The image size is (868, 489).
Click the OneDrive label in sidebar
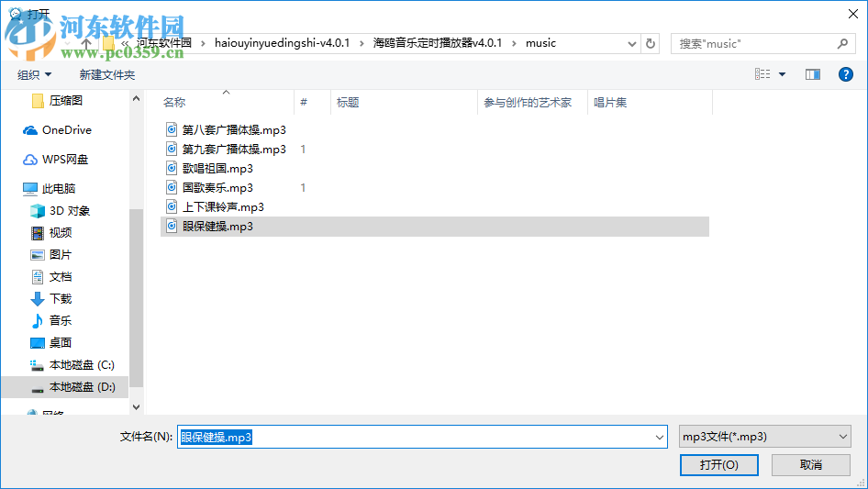pyautogui.click(x=67, y=130)
